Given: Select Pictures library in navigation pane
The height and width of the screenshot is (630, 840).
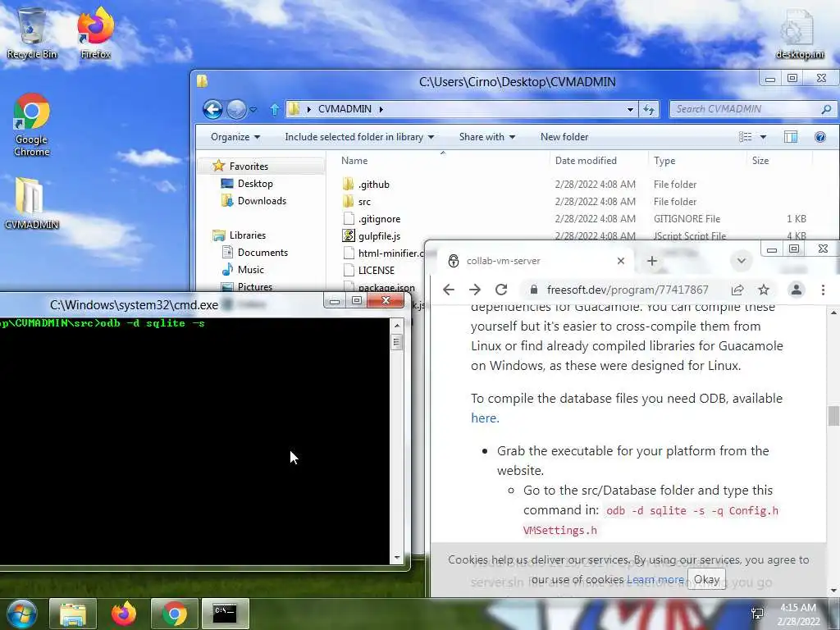Looking at the screenshot, I should pyautogui.click(x=254, y=286).
